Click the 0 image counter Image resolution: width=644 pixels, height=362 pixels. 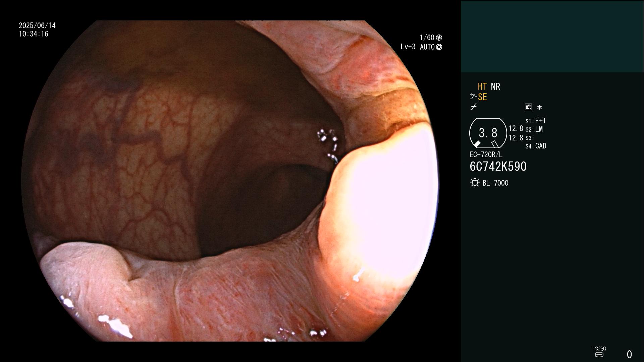click(629, 354)
